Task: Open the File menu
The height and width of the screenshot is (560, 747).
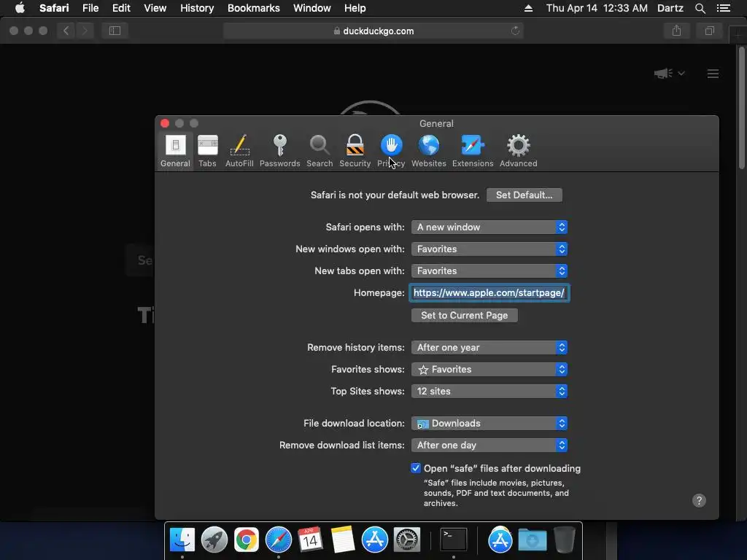Action: pyautogui.click(x=90, y=8)
